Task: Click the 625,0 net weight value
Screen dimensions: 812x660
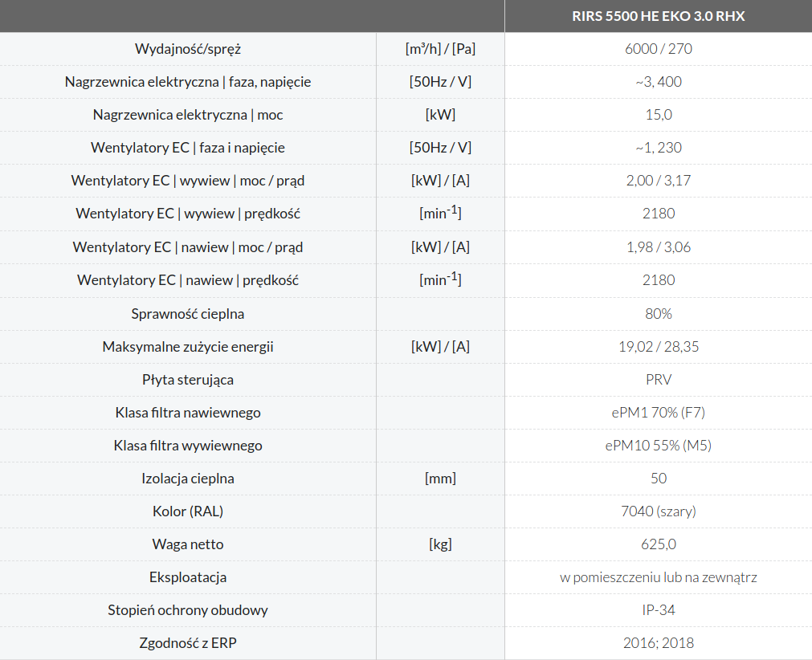Action: tap(658, 544)
